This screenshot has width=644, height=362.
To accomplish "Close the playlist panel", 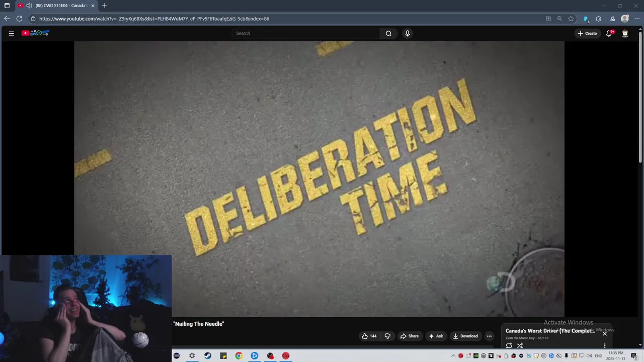I will [x=605, y=333].
